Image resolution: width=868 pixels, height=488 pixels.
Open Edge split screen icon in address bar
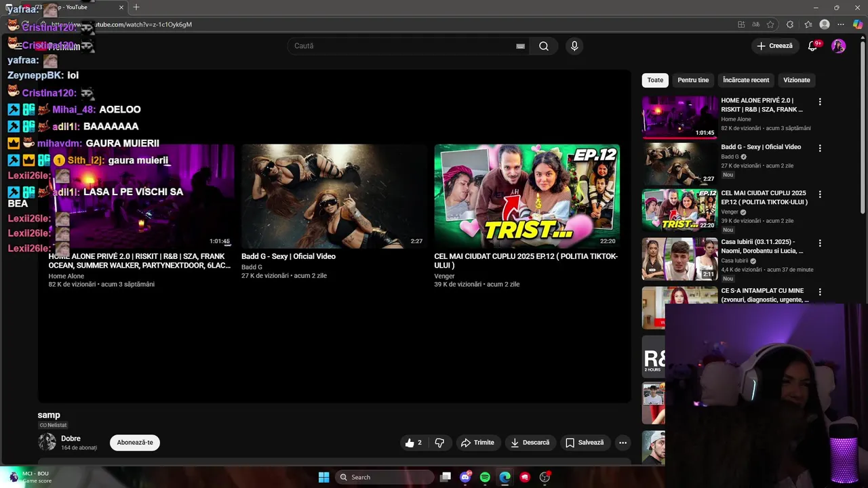pyautogui.click(x=741, y=24)
